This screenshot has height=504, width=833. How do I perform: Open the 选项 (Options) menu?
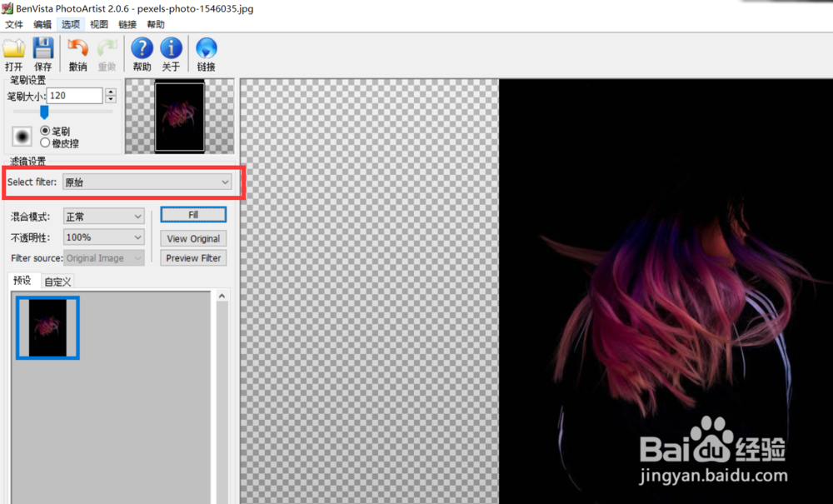(x=71, y=24)
